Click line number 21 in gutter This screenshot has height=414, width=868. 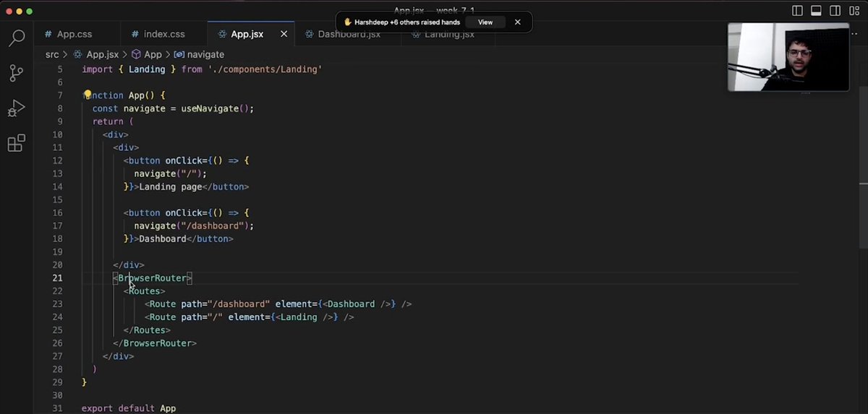57,278
